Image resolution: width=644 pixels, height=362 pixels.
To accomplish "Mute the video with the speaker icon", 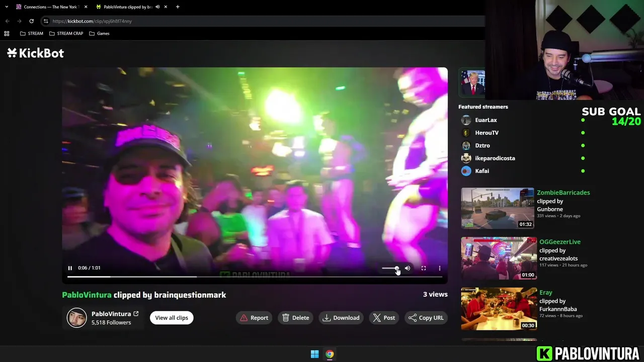I will (x=408, y=268).
